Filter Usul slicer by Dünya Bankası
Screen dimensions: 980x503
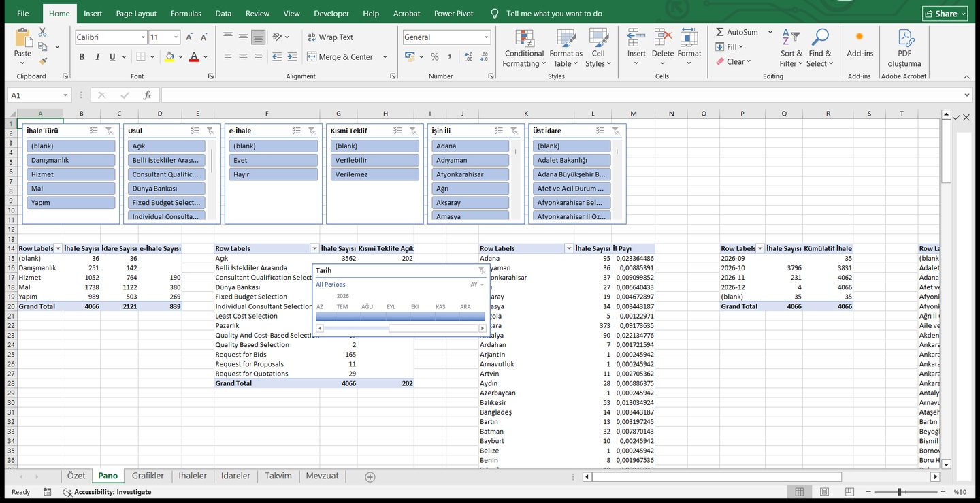click(166, 189)
